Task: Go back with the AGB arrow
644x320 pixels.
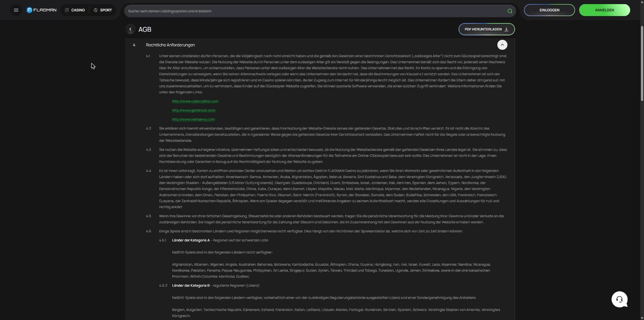Action: 130,29
